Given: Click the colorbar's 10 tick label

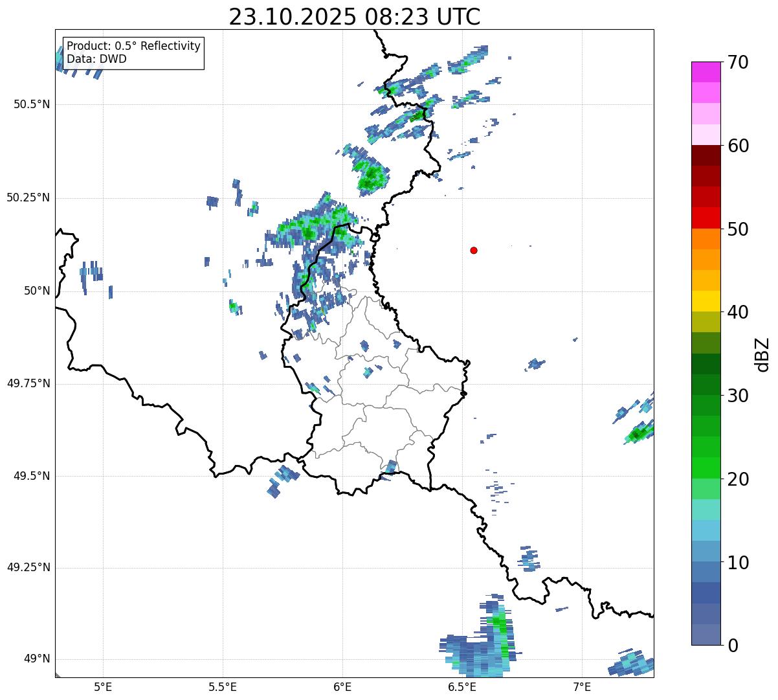Looking at the screenshot, I should 738,562.
